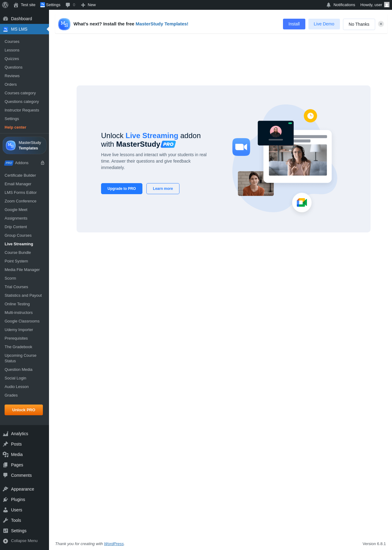The image size is (392, 550).
Task: Click the Users person icon
Action: coord(6,510)
